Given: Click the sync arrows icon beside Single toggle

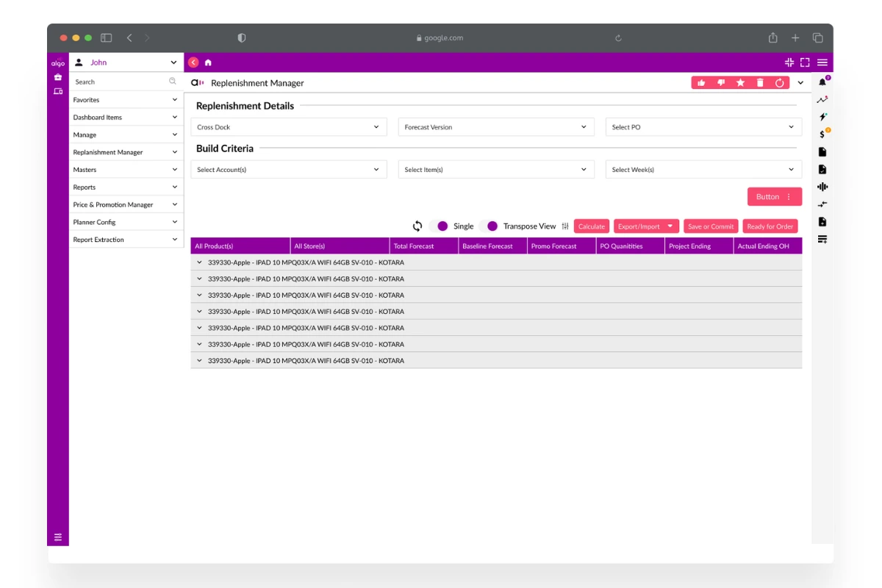Looking at the screenshot, I should click(417, 226).
